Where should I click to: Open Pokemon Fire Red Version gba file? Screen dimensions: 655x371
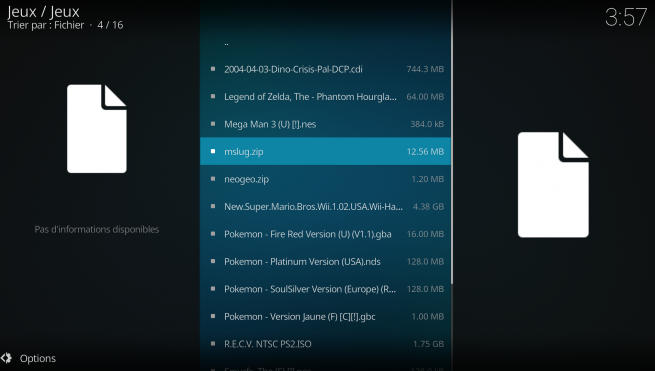tap(325, 234)
